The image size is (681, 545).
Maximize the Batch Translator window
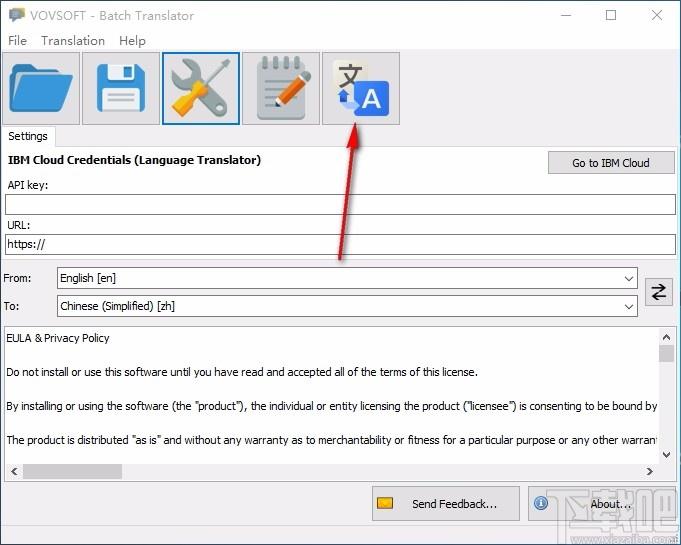click(611, 15)
